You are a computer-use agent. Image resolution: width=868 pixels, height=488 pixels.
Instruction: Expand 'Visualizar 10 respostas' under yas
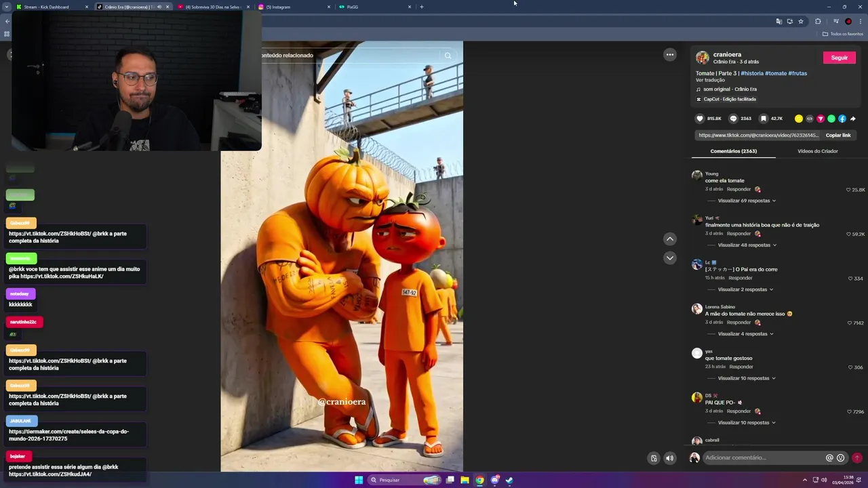coord(747,378)
